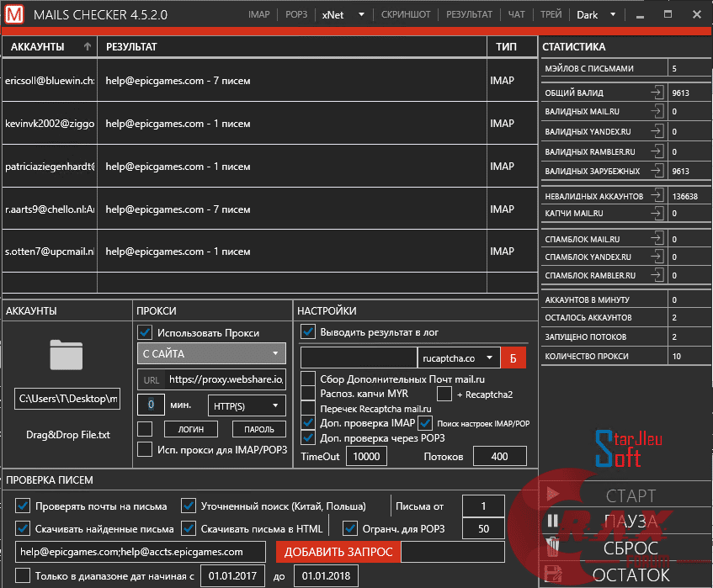Click the save icon beside ОСТАТОК
Viewport: 713px width, 588px height.
[553, 575]
